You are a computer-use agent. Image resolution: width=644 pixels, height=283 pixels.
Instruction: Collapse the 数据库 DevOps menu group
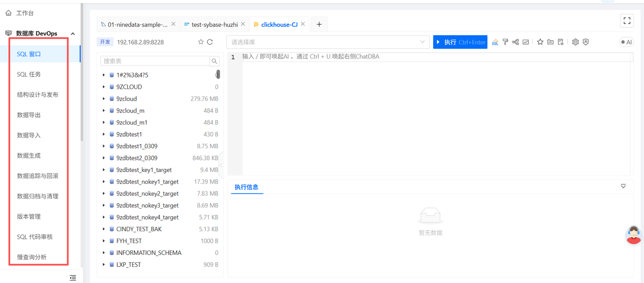coord(72,34)
